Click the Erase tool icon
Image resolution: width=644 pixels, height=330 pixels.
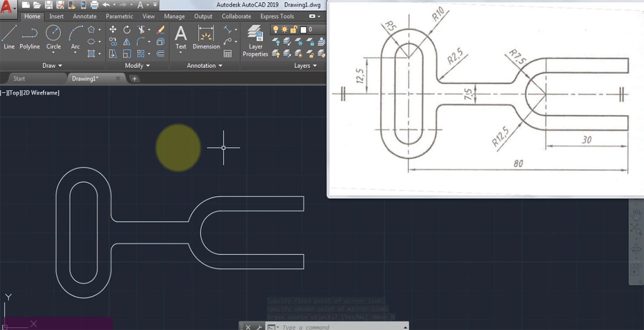click(x=161, y=29)
